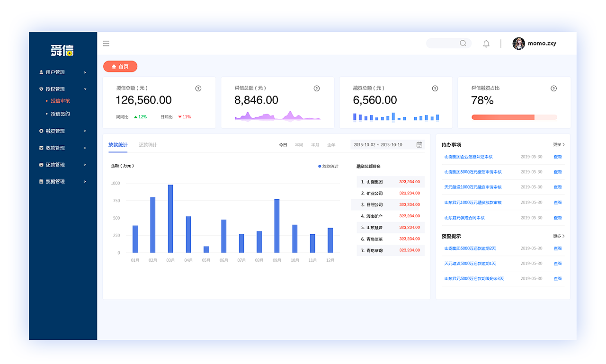Select the 全年 time filter
Image resolution: width=606 pixels, height=364 pixels.
[x=331, y=145]
